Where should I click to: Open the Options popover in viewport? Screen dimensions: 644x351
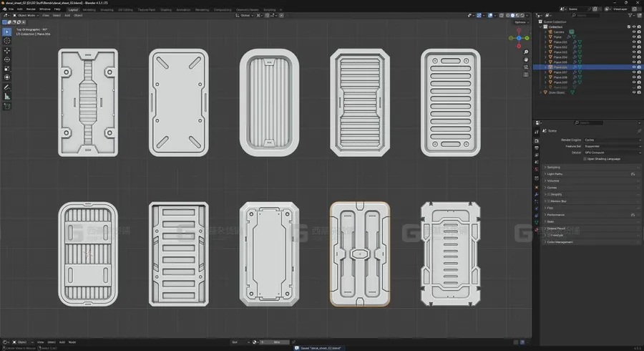520,22
